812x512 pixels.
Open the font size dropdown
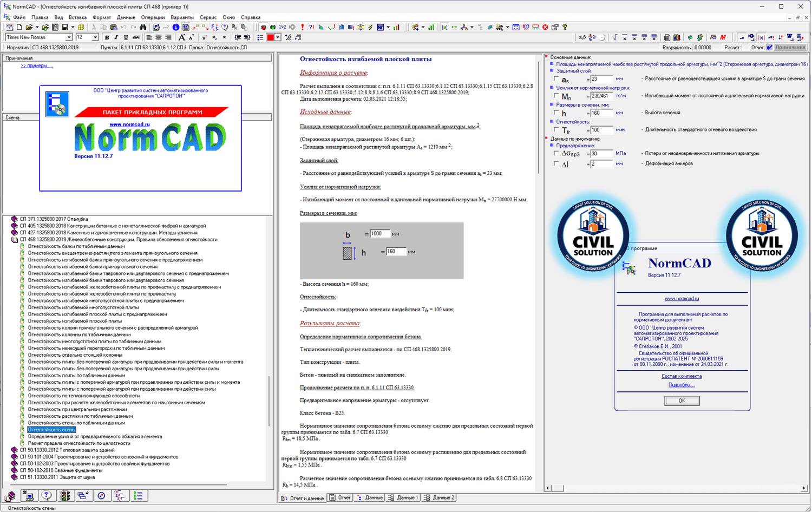coord(95,37)
